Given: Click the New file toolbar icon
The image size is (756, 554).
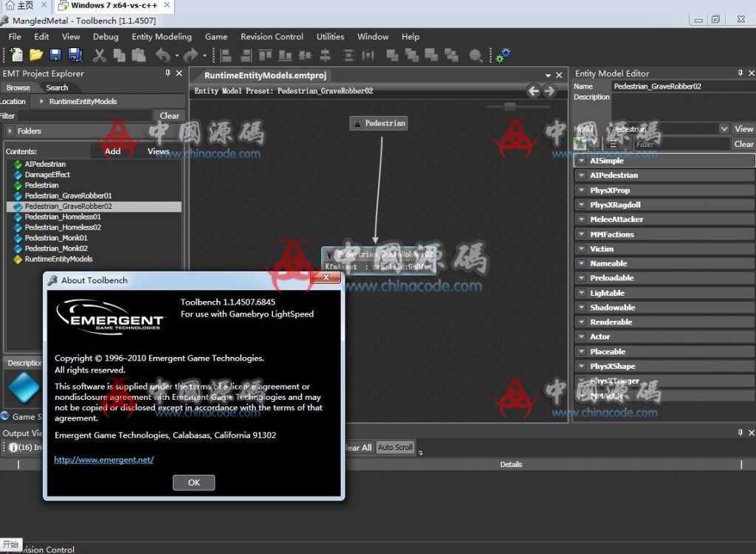Looking at the screenshot, I should (16, 55).
